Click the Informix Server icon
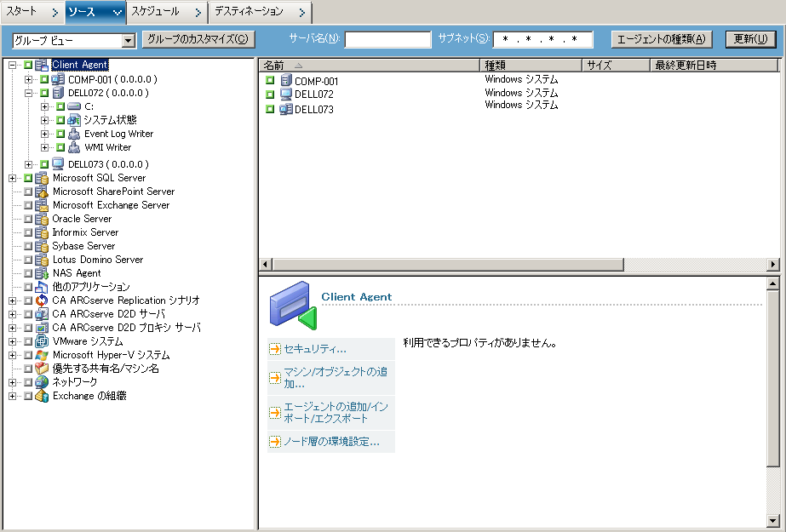The height and width of the screenshot is (532, 786). click(x=42, y=232)
